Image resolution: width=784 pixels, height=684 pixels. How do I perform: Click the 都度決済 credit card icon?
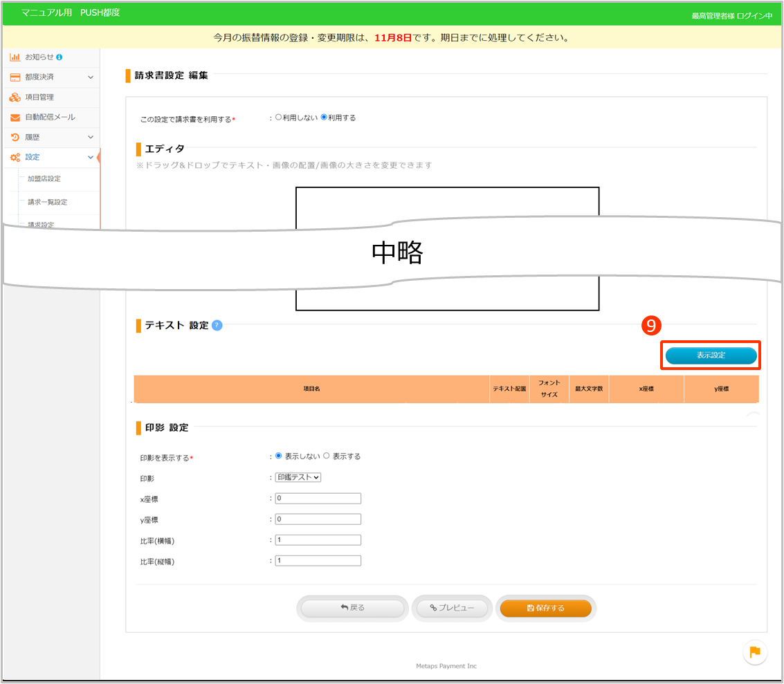[x=15, y=77]
